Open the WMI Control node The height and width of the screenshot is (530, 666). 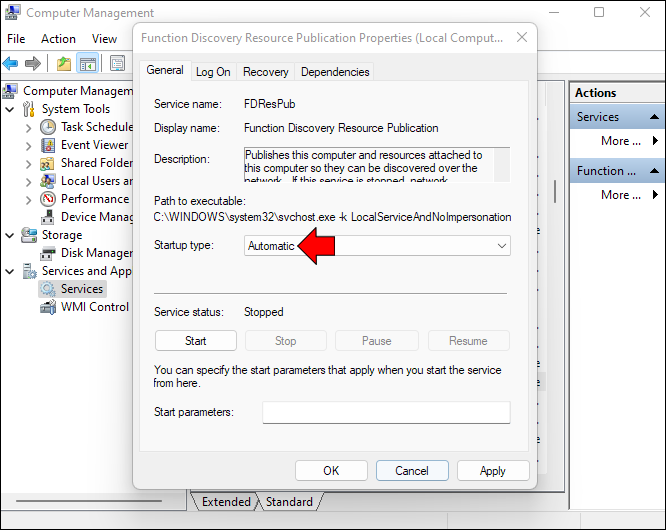tap(95, 307)
